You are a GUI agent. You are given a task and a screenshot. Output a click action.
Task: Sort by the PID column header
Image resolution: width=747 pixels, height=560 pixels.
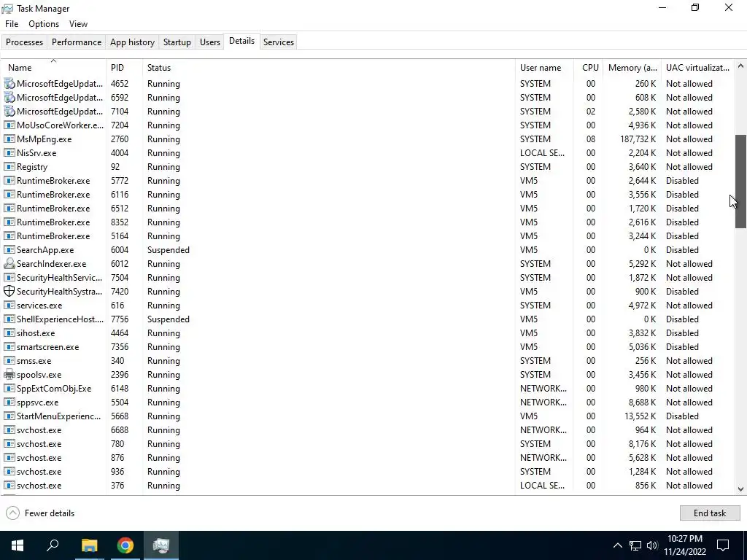(124, 68)
